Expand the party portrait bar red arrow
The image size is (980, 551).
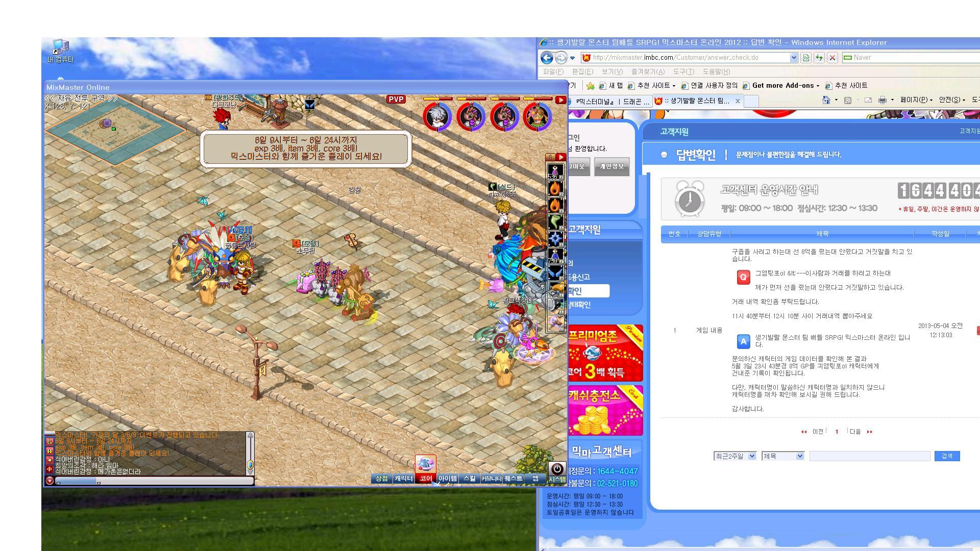[x=560, y=100]
